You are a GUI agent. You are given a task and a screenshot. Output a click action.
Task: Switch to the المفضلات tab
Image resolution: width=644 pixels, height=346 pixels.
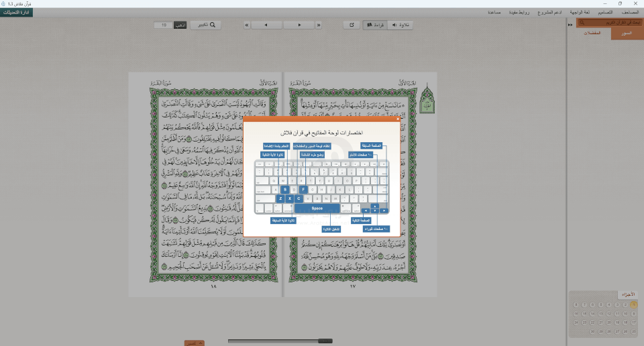pos(592,33)
